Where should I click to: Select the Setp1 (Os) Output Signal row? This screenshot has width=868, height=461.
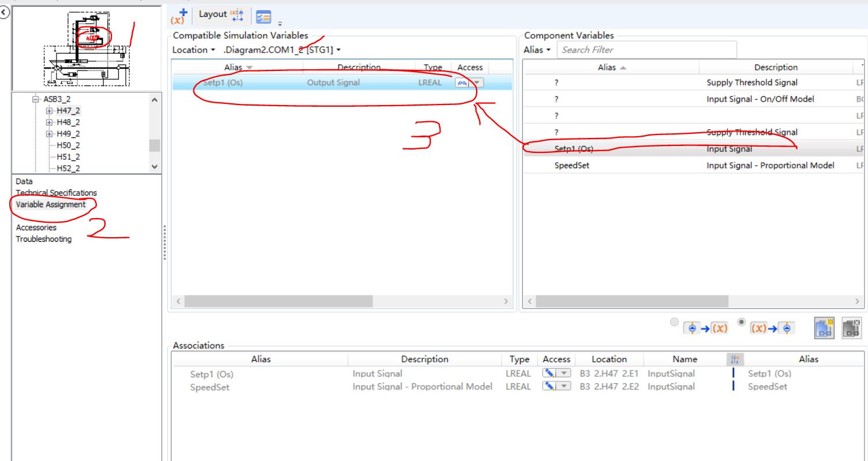(x=342, y=83)
